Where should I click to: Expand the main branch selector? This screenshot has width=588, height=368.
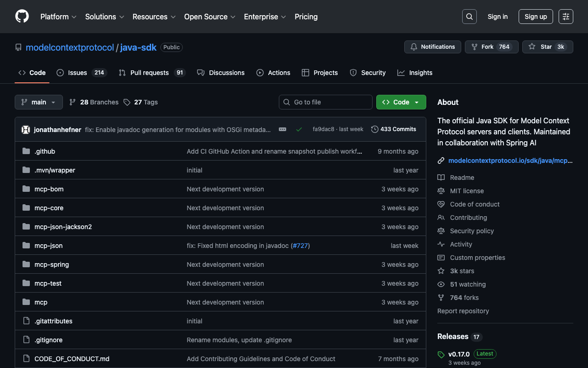39,102
